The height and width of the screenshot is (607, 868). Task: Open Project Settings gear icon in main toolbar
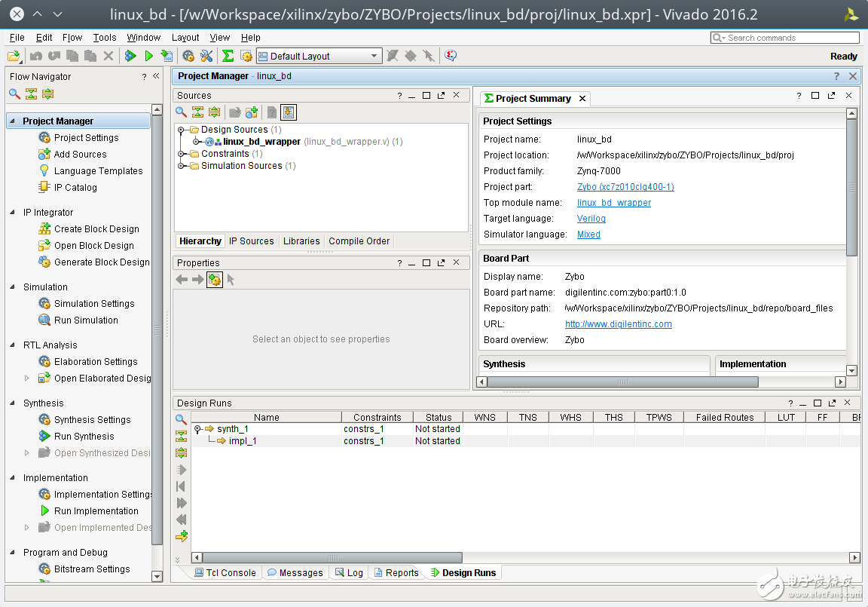pos(188,56)
